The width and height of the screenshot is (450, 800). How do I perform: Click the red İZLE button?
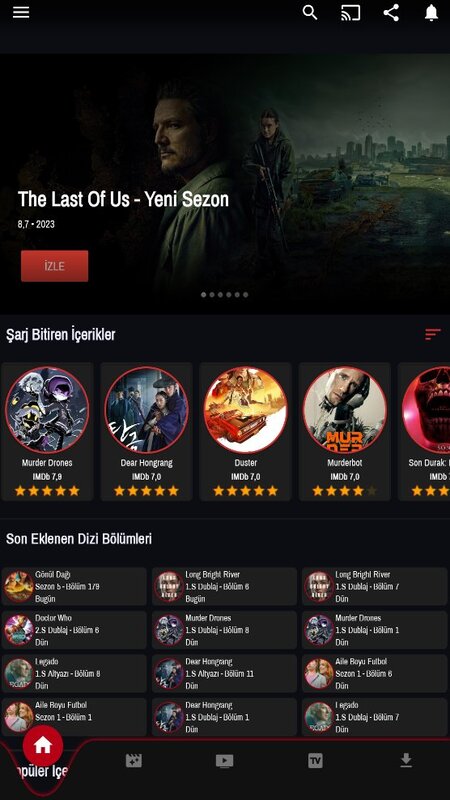55,266
